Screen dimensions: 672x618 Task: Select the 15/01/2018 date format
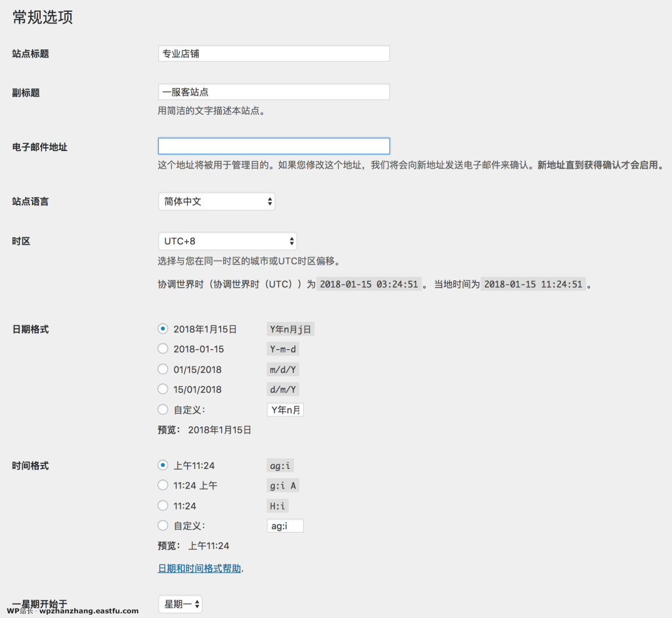[x=163, y=389]
